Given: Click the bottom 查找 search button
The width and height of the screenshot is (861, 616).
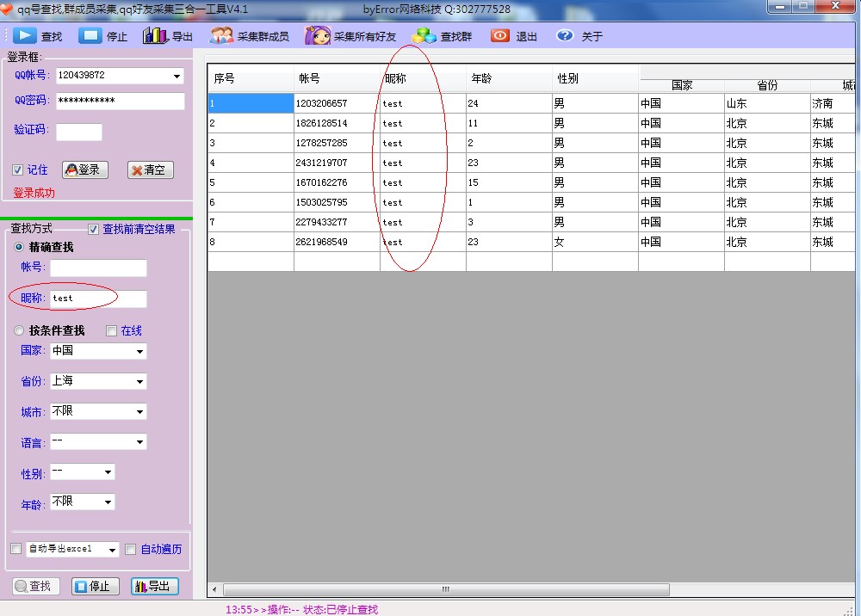Looking at the screenshot, I should point(35,587).
